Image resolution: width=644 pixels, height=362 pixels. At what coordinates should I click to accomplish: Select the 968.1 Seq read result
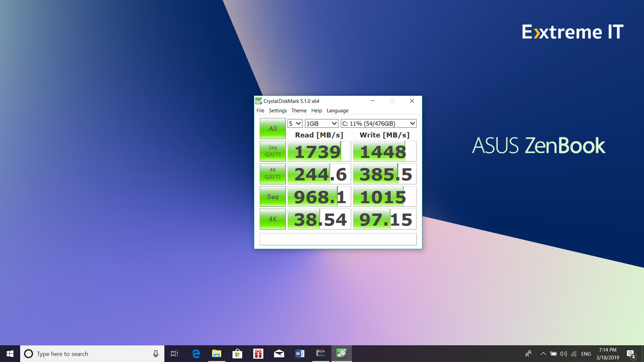pos(319,197)
